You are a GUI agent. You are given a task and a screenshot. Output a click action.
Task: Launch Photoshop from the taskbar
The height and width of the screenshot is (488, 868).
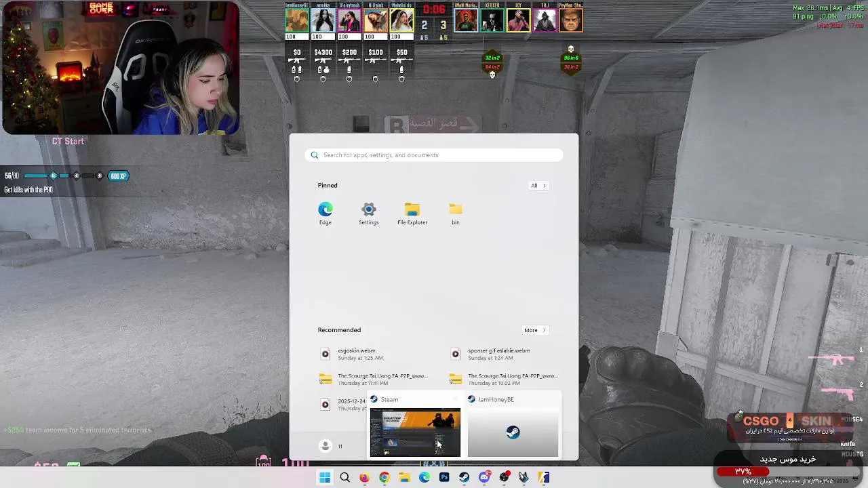(444, 478)
